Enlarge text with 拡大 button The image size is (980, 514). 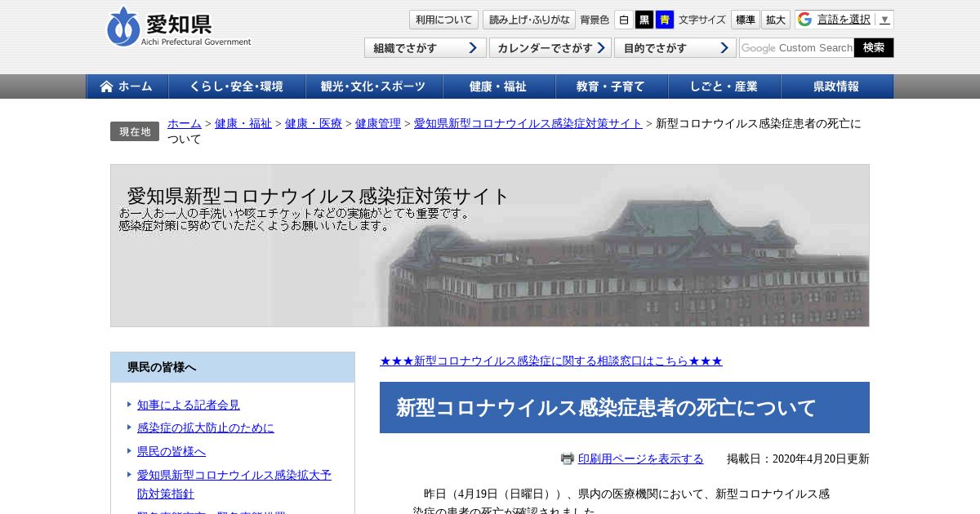(776, 20)
